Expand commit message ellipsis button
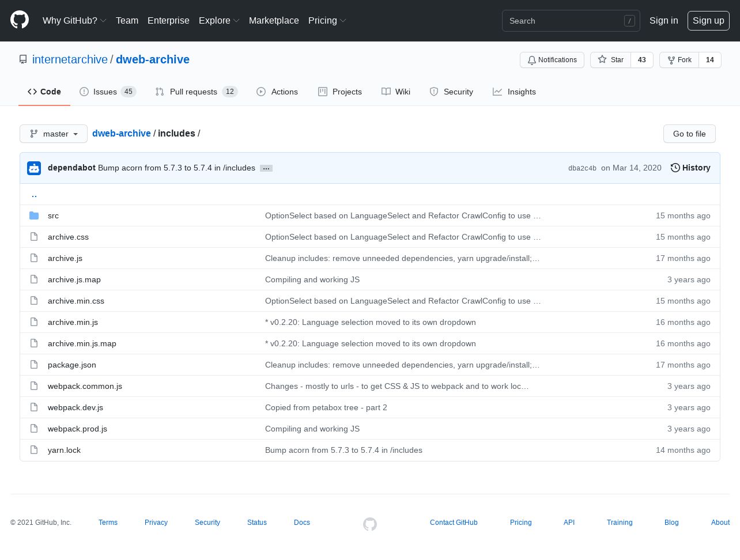The image size is (740, 560). point(266,168)
